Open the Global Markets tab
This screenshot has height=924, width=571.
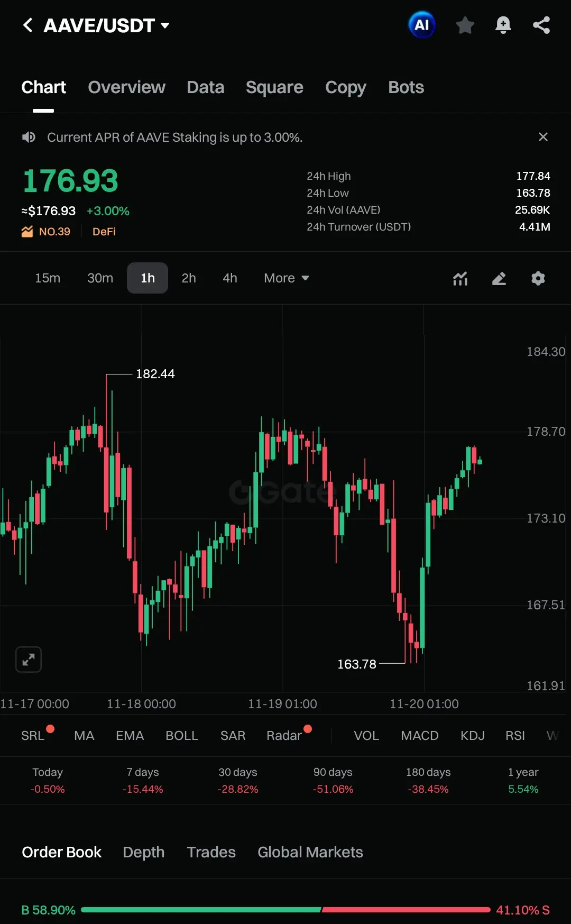click(310, 852)
